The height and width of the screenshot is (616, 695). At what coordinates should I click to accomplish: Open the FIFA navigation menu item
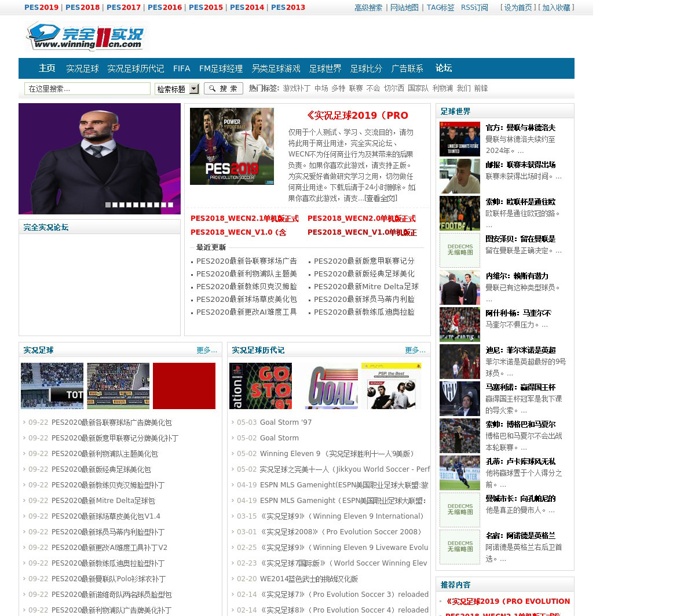tap(181, 68)
